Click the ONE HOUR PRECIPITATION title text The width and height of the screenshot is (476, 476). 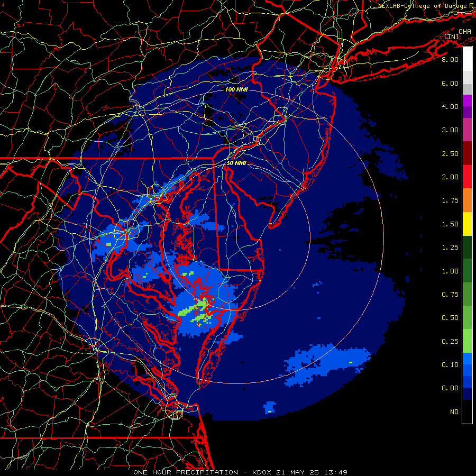click(186, 472)
